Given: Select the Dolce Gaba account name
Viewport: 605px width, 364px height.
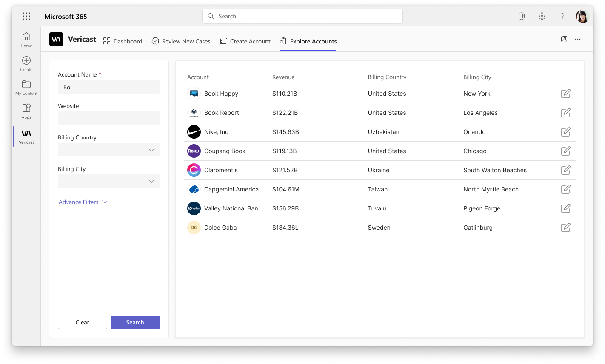Looking at the screenshot, I should tap(220, 227).
